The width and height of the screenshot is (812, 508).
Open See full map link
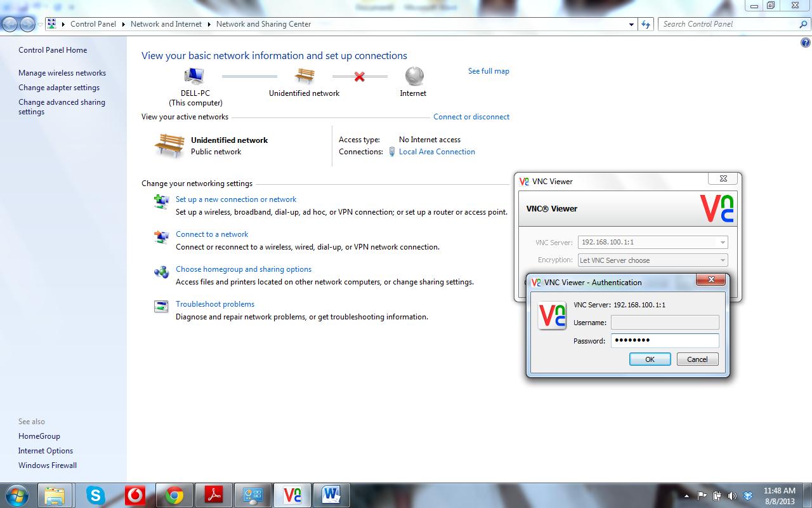click(488, 71)
